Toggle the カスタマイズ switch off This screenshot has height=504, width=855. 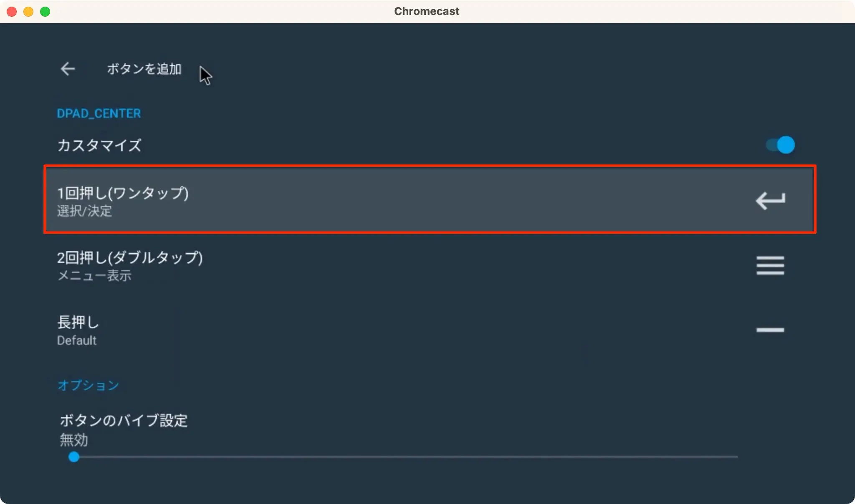780,145
